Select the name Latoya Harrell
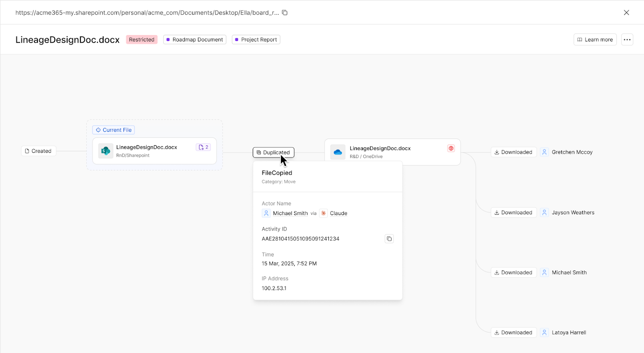644x353 pixels. pyautogui.click(x=569, y=332)
